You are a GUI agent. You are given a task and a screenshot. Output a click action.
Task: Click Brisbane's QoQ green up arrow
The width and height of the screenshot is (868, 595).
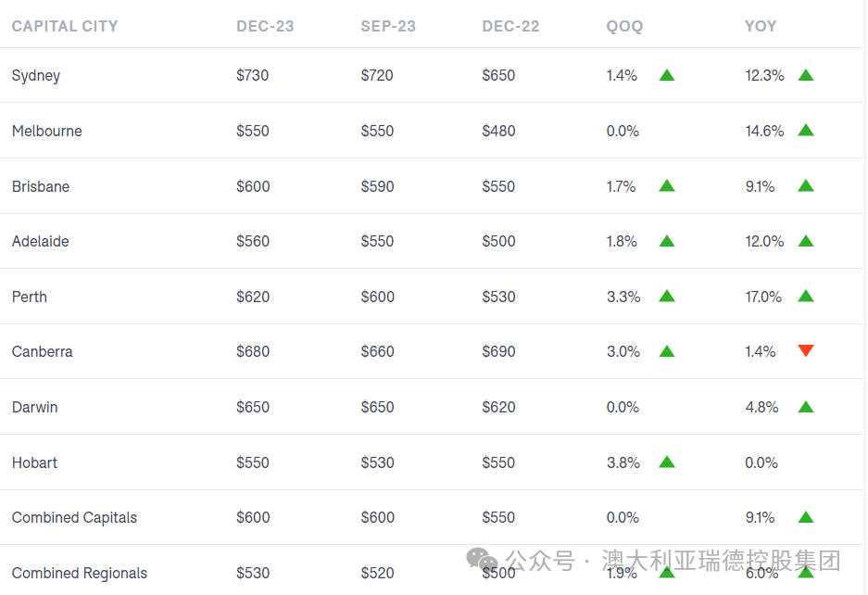[x=667, y=186]
